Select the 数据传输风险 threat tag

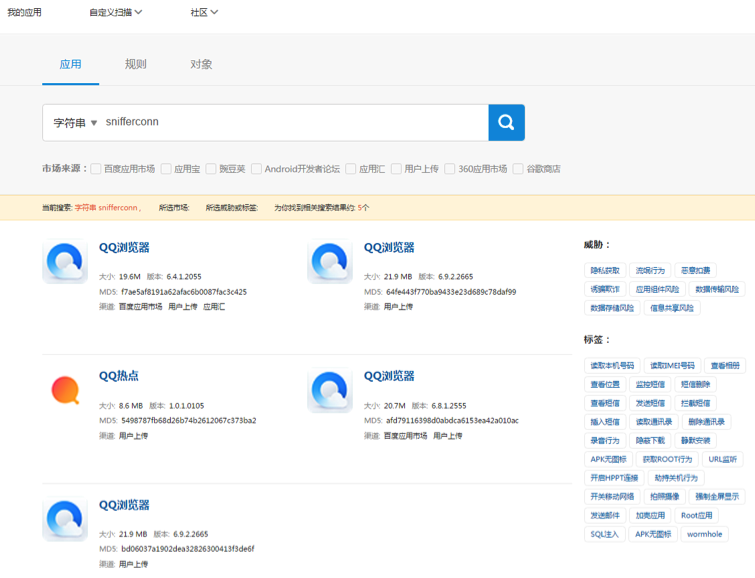coord(717,289)
